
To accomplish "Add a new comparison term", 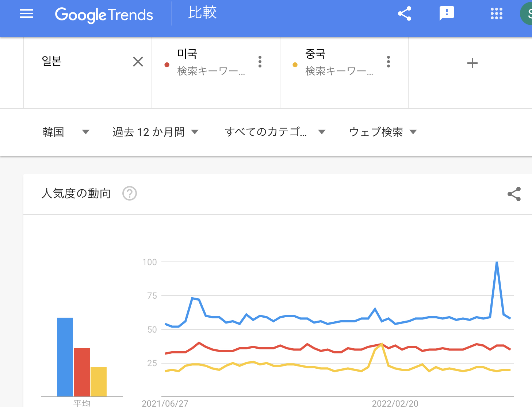I will pos(472,63).
